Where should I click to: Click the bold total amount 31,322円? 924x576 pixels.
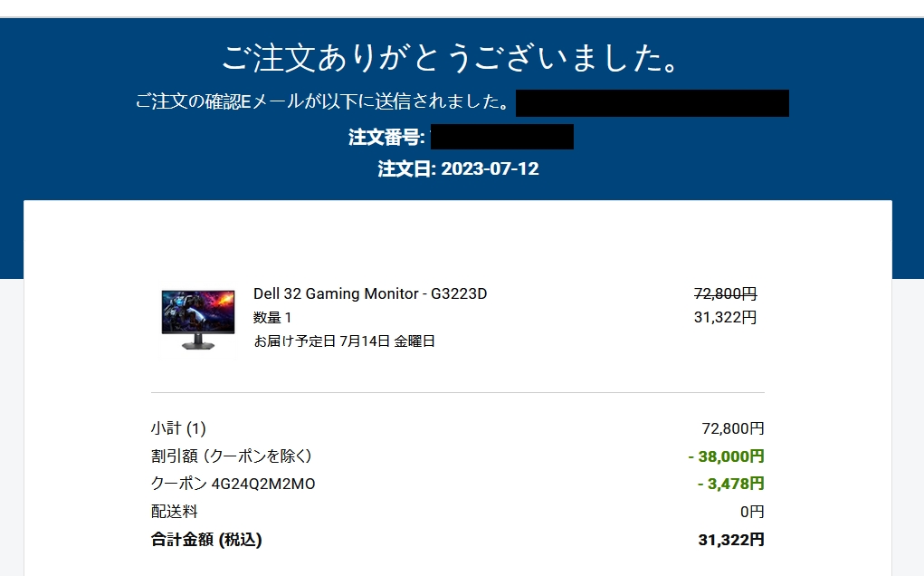pyautogui.click(x=730, y=540)
